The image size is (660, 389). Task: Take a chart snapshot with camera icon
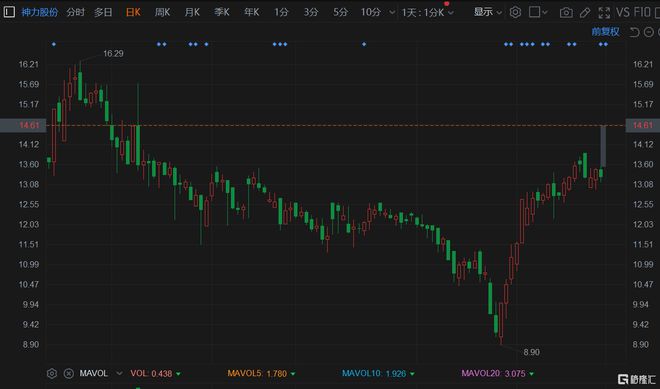[x=566, y=13]
